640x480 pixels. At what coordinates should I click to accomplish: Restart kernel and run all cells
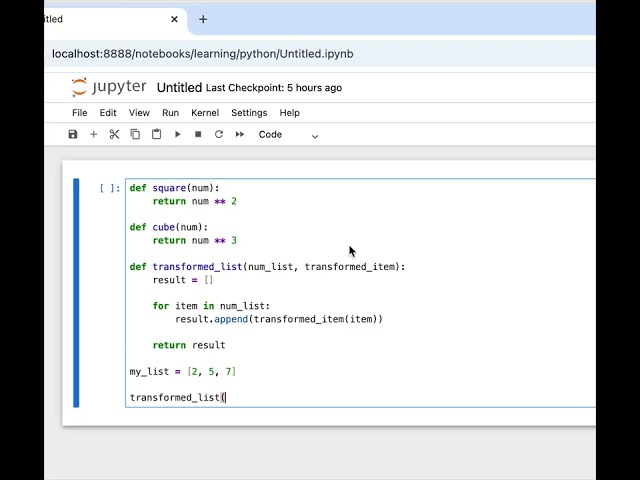(x=240, y=134)
